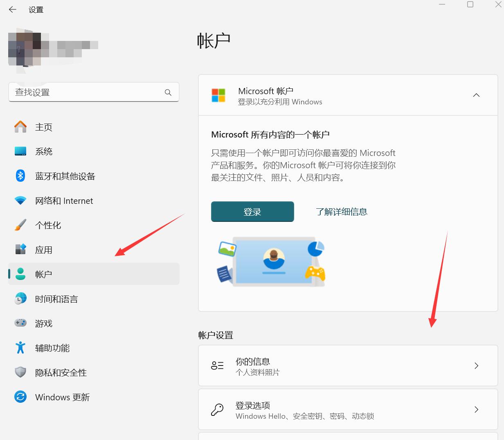The height and width of the screenshot is (440, 504).
Task: Click the Bluetooth icon next to 蓝牙和其他设备
Action: [20, 176]
